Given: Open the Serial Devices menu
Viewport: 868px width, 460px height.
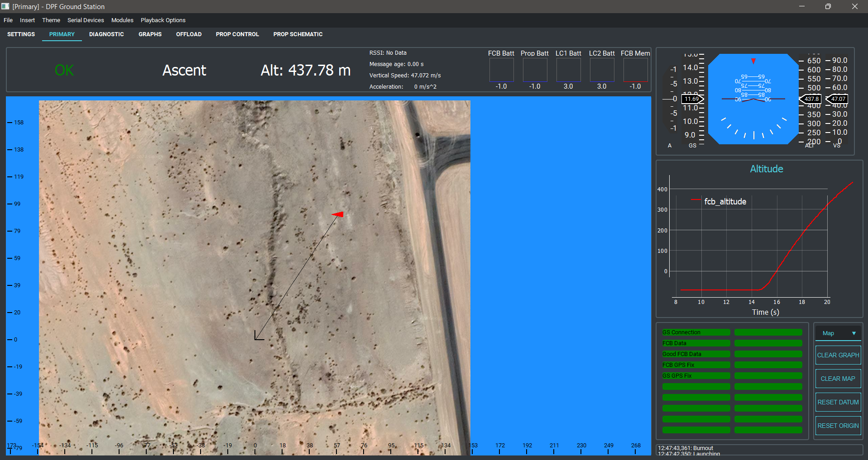Looking at the screenshot, I should coord(86,20).
